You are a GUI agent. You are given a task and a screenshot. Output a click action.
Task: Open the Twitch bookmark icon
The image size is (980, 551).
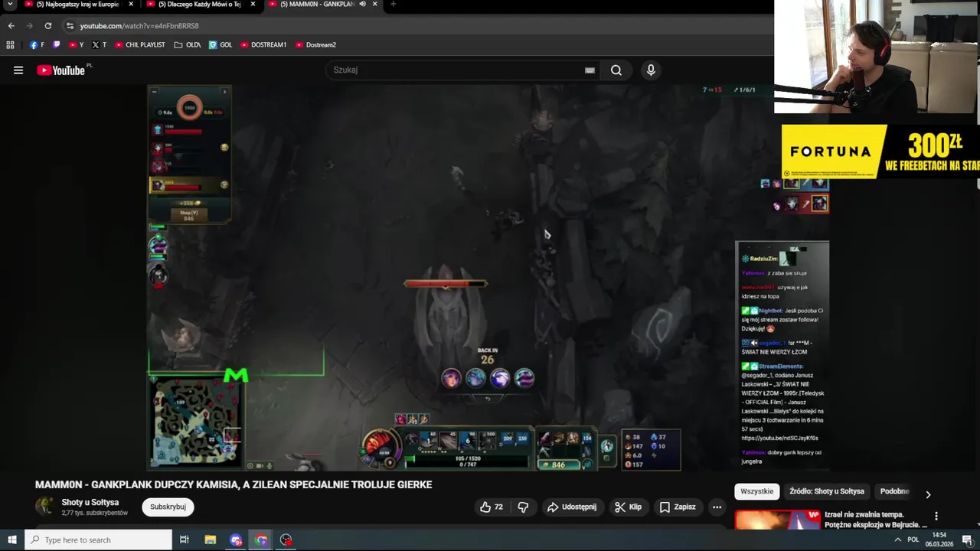(x=57, y=45)
